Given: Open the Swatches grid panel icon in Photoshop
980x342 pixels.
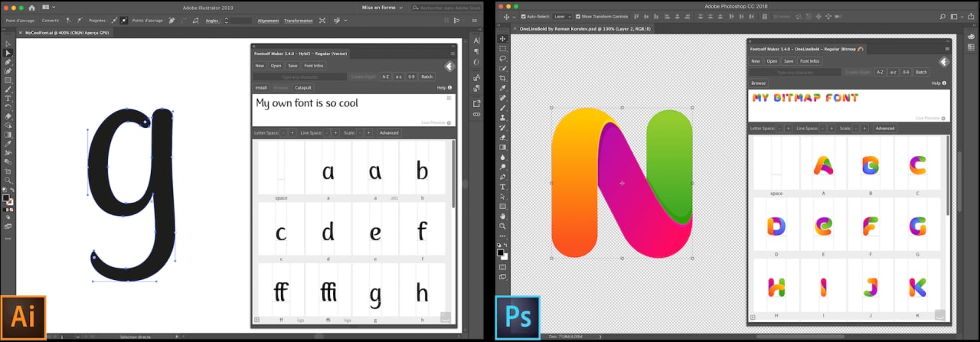Looking at the screenshot, I should click(x=971, y=47).
